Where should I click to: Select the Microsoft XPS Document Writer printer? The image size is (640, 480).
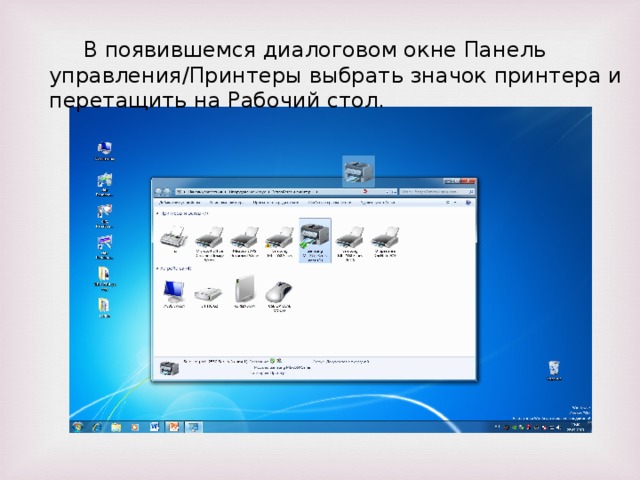[x=244, y=242]
